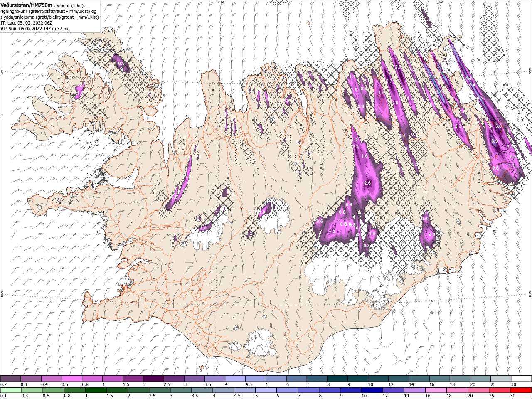Select the bright red 30+ rain scale swatch
This screenshot has width=532, height=399.
pos(521,390)
